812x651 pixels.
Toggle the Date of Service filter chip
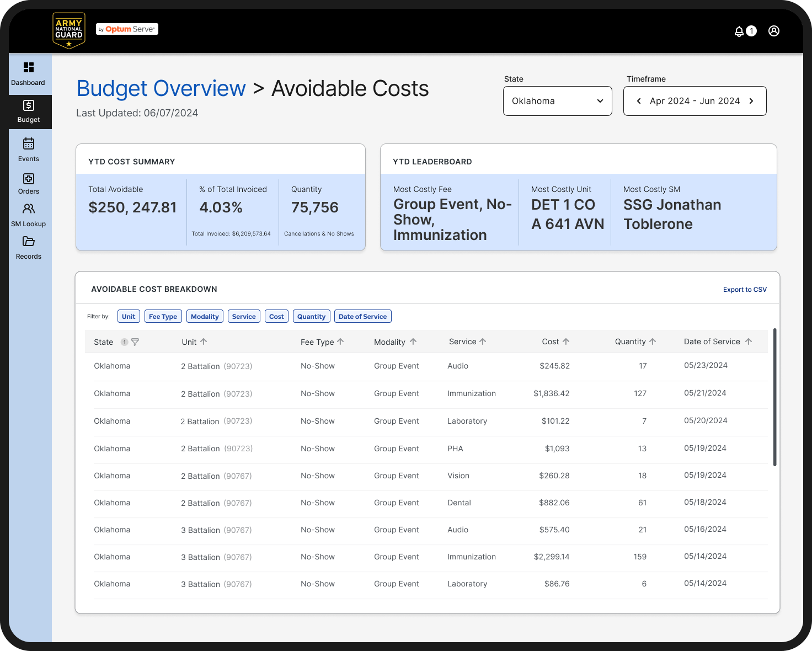[363, 316]
